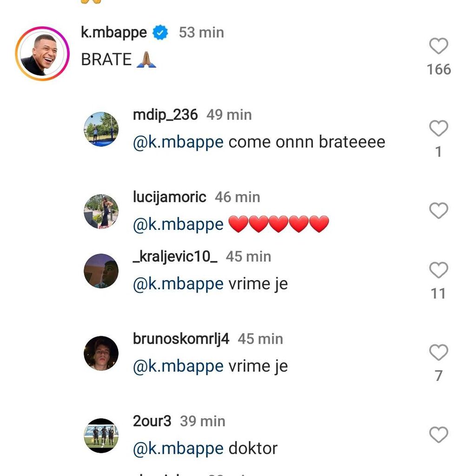Open 2our3's username
This screenshot has width=476, height=476.
tap(152, 421)
